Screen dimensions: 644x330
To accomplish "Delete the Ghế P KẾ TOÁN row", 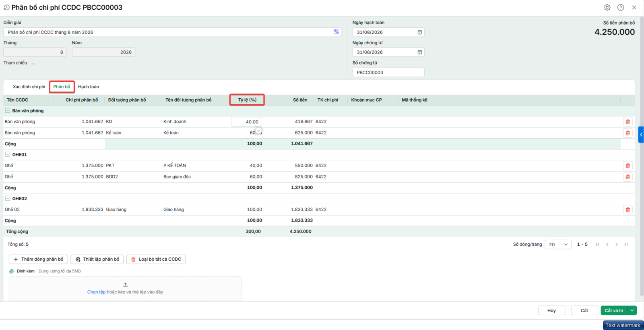I will coord(627,166).
